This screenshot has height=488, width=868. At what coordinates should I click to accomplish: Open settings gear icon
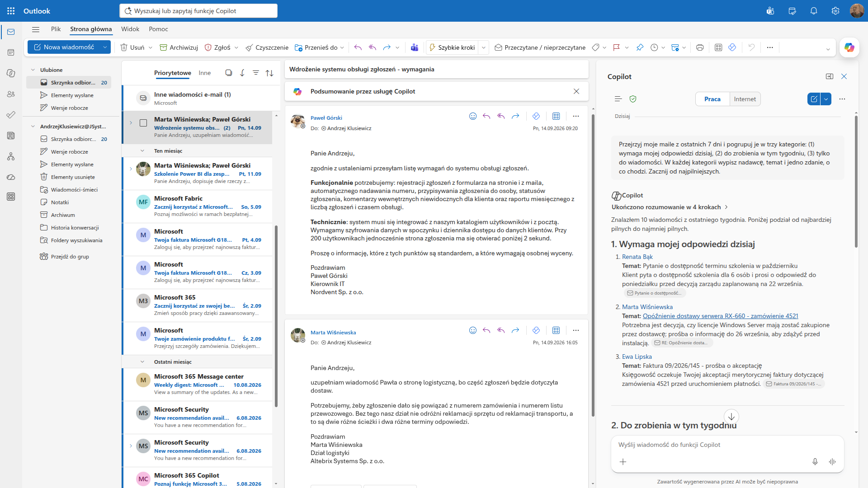(x=835, y=11)
